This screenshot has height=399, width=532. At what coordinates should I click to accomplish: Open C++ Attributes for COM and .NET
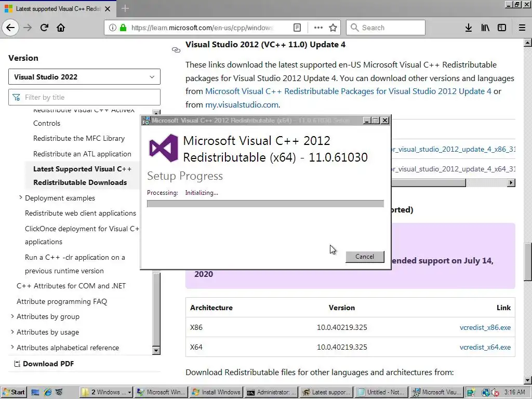pyautogui.click(x=71, y=286)
